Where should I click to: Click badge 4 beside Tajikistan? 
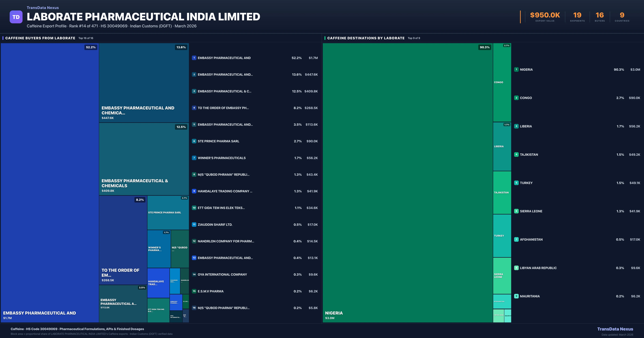point(516,155)
